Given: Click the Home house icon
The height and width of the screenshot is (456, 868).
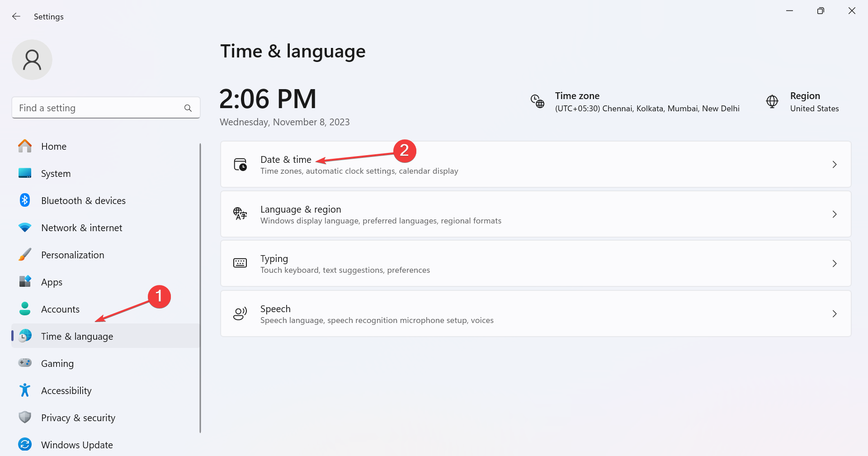Looking at the screenshot, I should [x=25, y=146].
